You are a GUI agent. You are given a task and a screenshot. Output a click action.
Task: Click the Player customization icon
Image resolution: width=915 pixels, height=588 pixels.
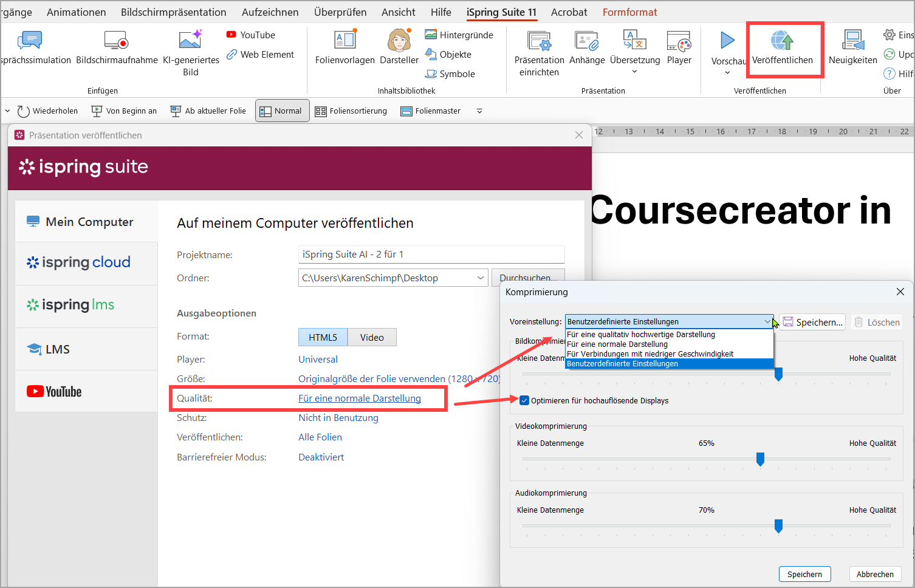click(679, 42)
